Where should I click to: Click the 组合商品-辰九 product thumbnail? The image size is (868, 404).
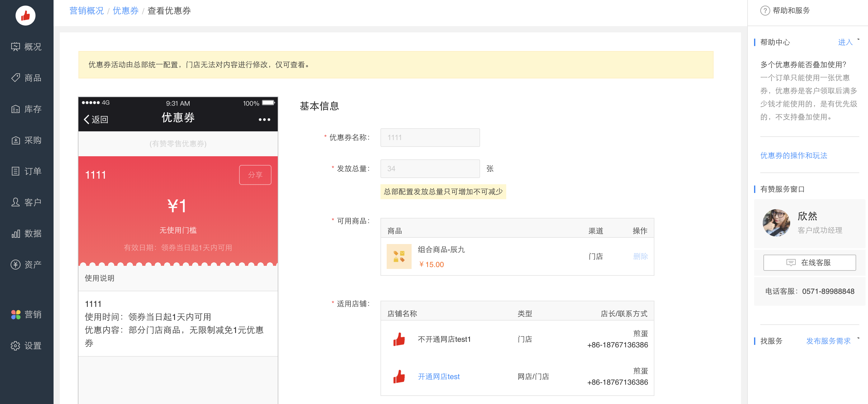[x=399, y=256]
